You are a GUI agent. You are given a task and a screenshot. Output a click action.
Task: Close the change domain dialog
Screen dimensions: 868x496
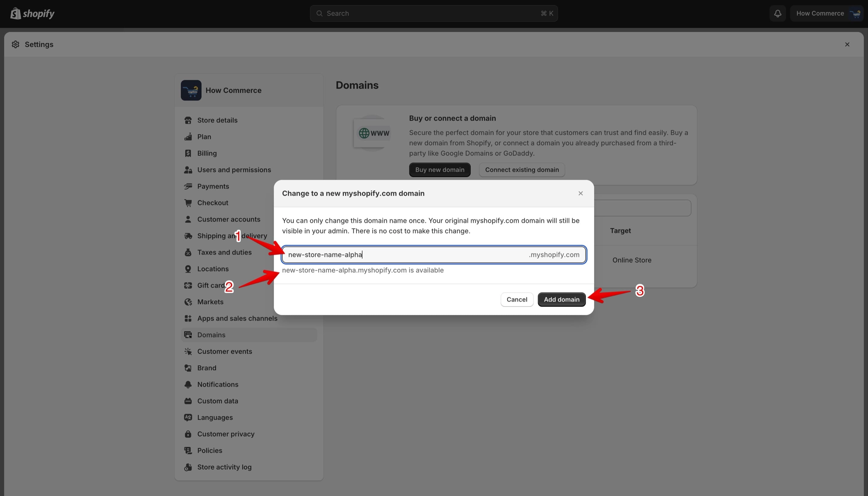(580, 194)
